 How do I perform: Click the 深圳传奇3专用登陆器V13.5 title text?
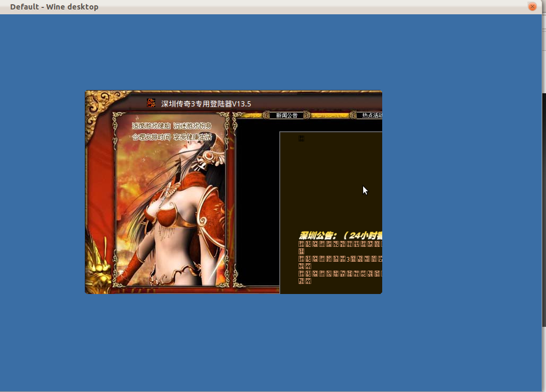pyautogui.click(x=206, y=104)
